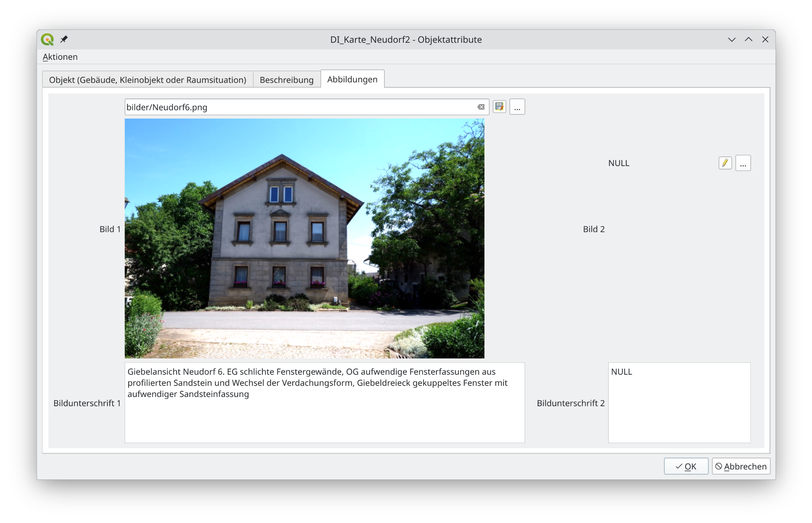Close the Objektattribute dialog window
The width and height of the screenshot is (812, 523).
click(765, 39)
